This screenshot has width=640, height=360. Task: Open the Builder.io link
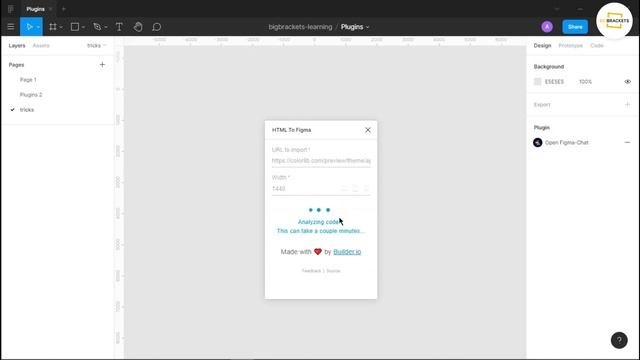click(x=347, y=252)
